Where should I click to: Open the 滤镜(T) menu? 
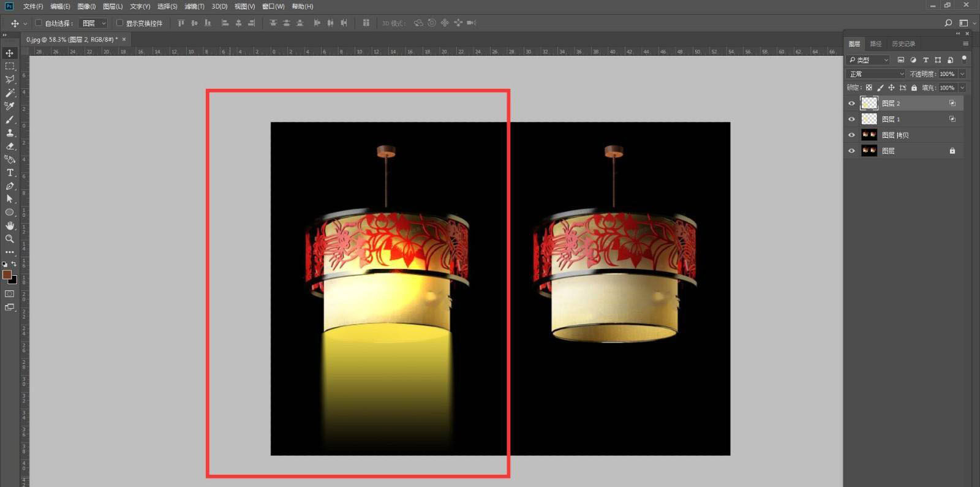[194, 6]
